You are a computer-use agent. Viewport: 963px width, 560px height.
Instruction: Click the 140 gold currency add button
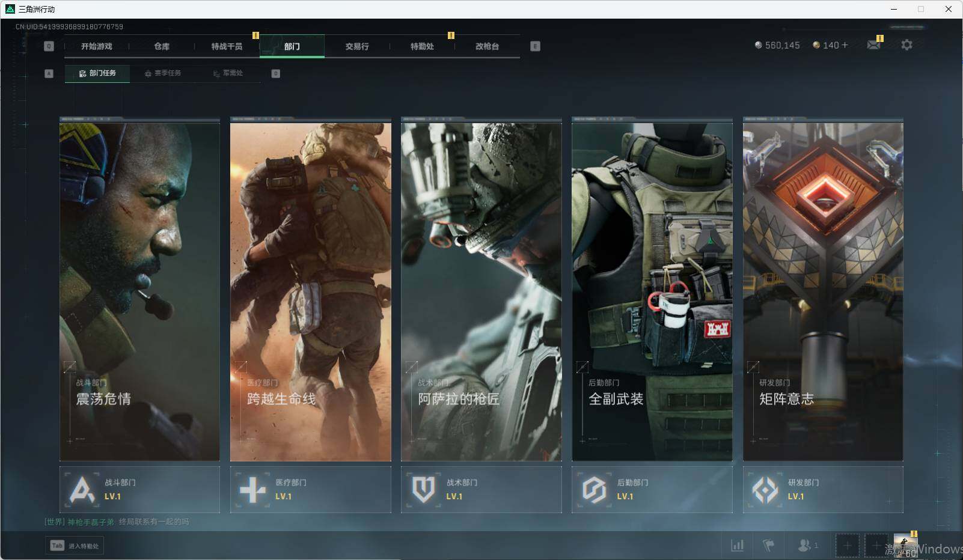click(845, 45)
